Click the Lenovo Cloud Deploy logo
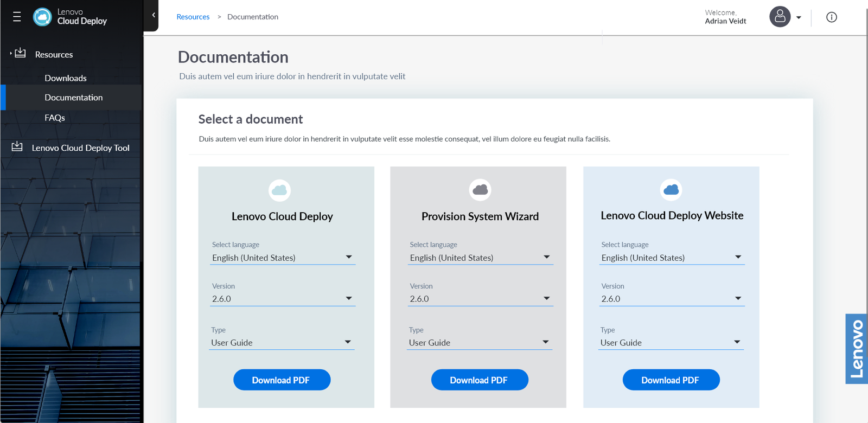The width and height of the screenshot is (868, 423). pos(42,17)
